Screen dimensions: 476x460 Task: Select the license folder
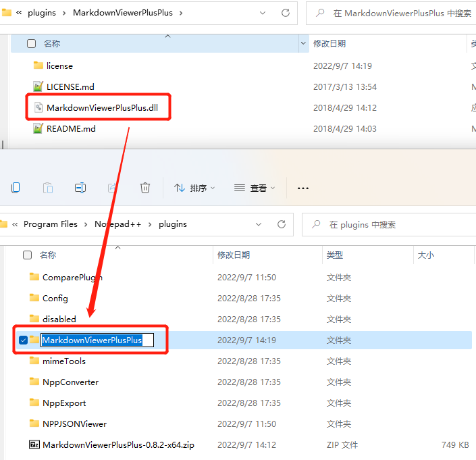59,66
